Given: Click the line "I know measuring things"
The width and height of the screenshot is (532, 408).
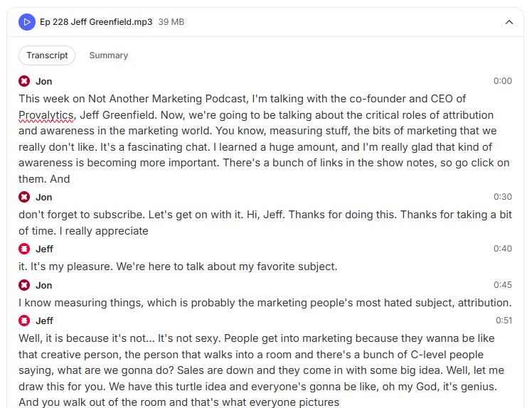Looking at the screenshot, I should 265,303.
